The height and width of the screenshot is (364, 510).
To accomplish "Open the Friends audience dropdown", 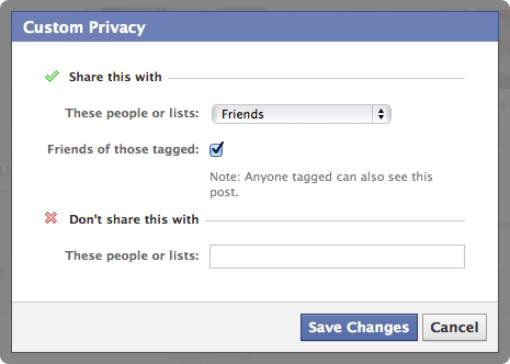I will 301,114.
